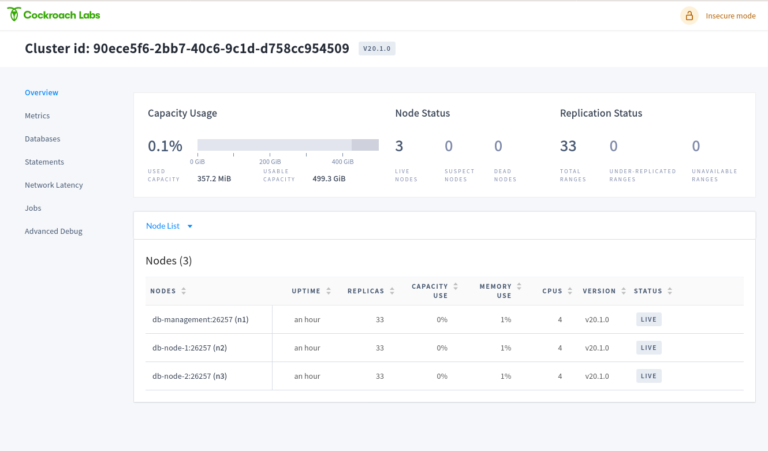This screenshot has height=451, width=768.
Task: Sort by Replicas column sort icon
Action: coord(393,291)
